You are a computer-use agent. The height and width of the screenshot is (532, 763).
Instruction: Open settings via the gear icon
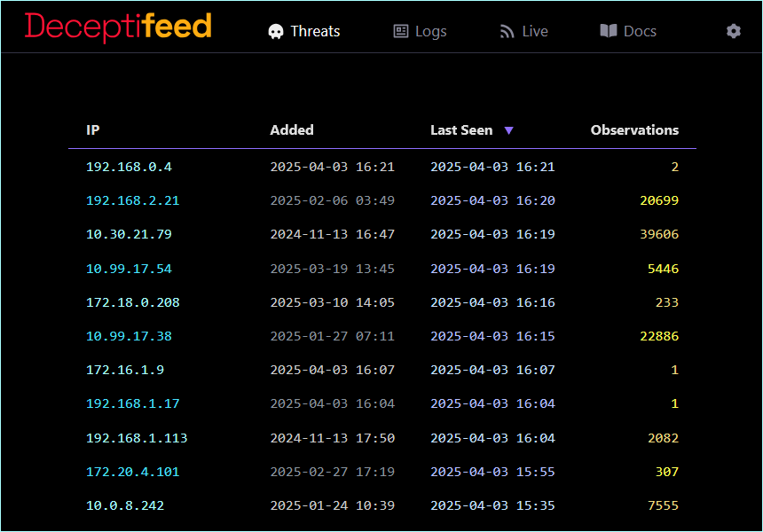(733, 31)
